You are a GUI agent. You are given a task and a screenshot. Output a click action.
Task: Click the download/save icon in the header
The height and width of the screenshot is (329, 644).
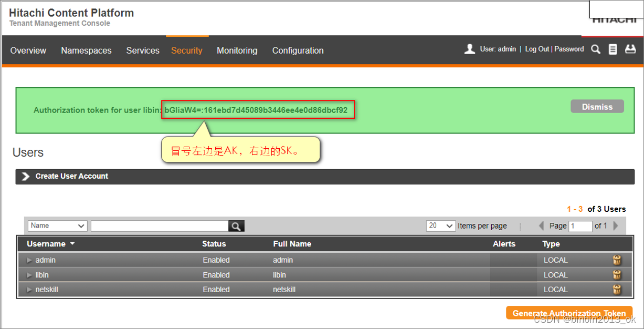click(630, 49)
